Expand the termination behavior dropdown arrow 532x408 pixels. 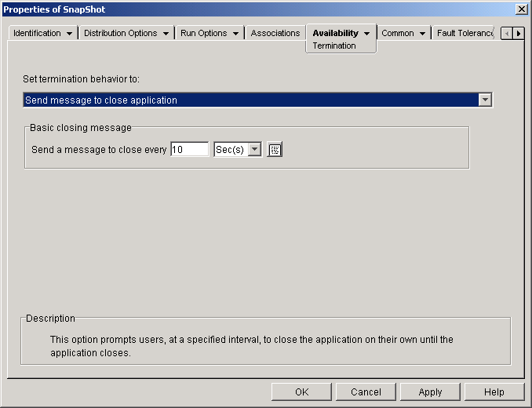pyautogui.click(x=485, y=100)
